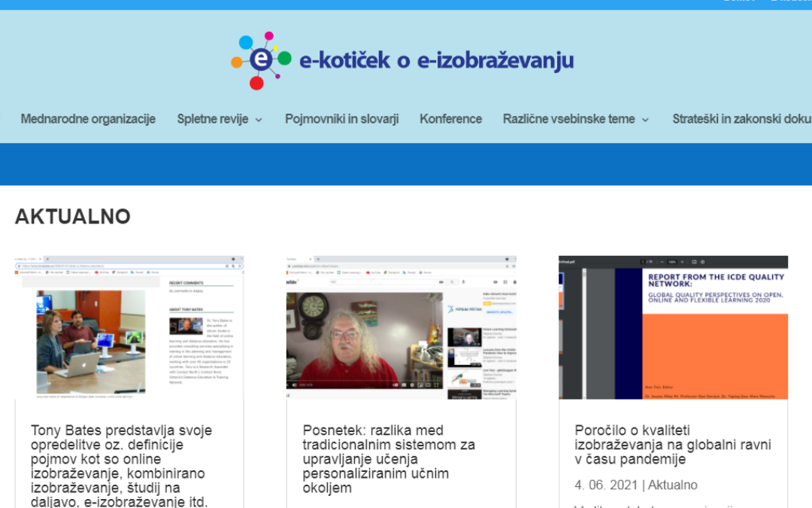Open the Tony Bates article thumbnail image
This screenshot has width=812, height=508.
click(x=129, y=327)
